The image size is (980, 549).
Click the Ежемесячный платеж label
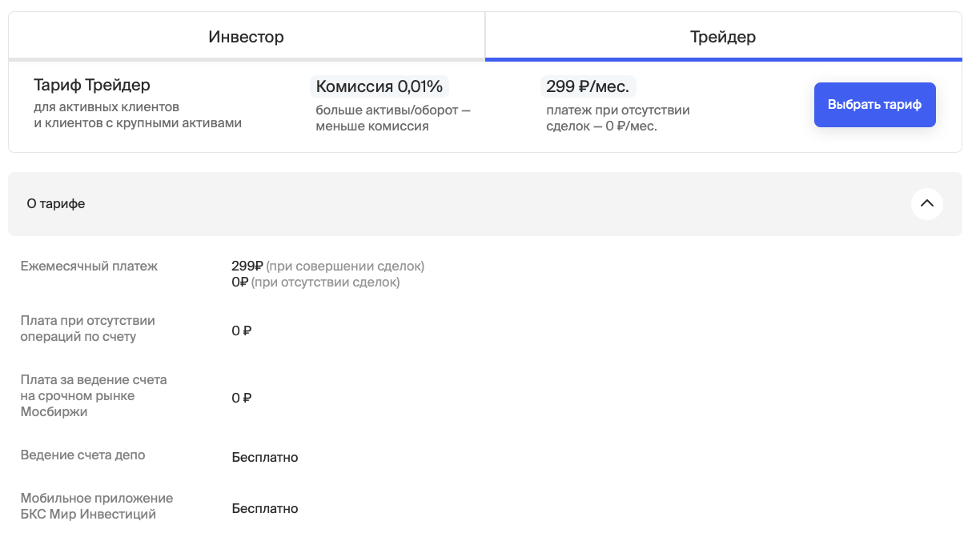point(89,266)
